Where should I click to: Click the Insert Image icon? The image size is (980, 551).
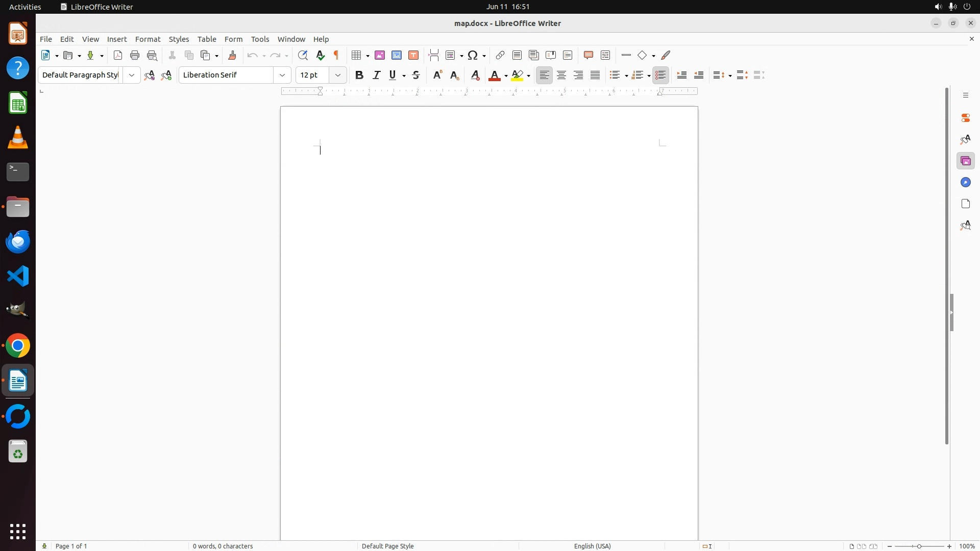[380, 56]
